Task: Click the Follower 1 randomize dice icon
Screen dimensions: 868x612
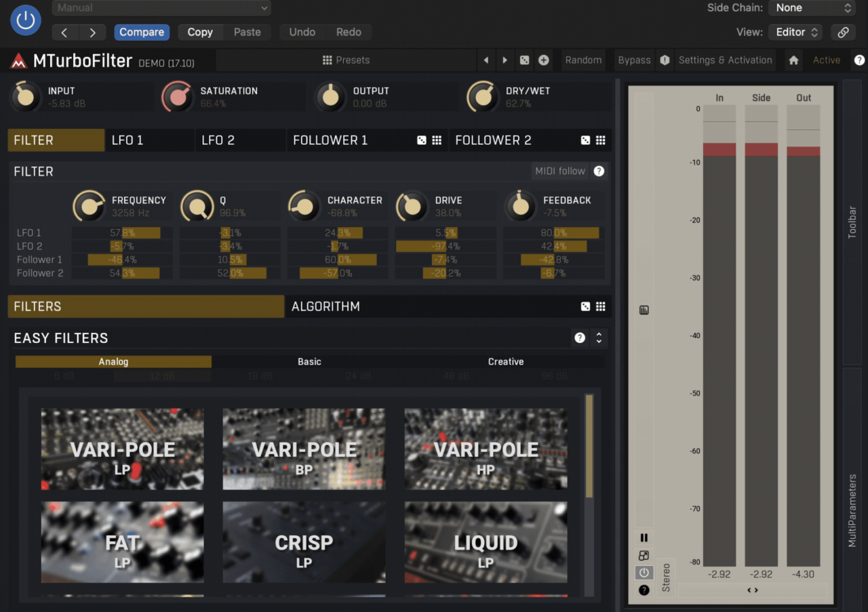Action: click(x=422, y=140)
